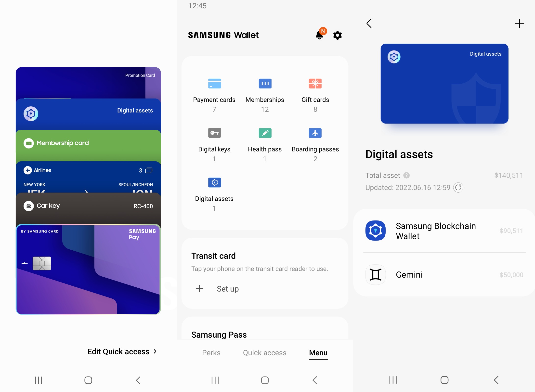This screenshot has height=392, width=535.
Task: Open Memberships section
Action: tap(265, 94)
